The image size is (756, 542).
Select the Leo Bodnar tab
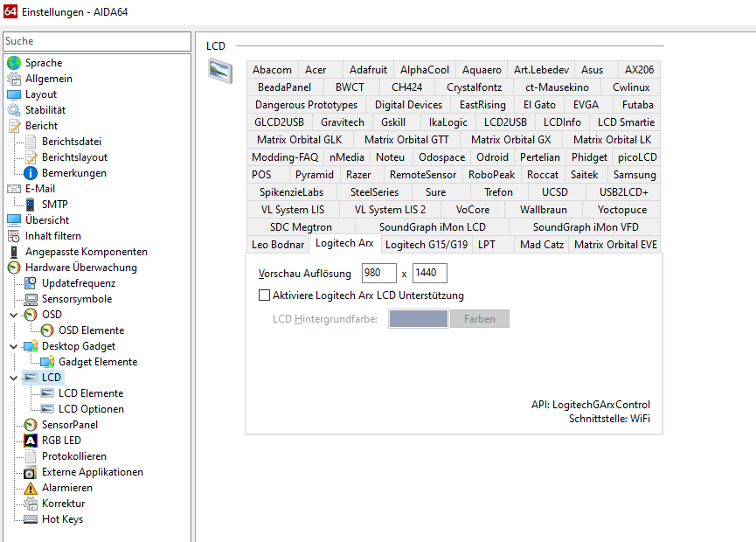pyautogui.click(x=278, y=245)
